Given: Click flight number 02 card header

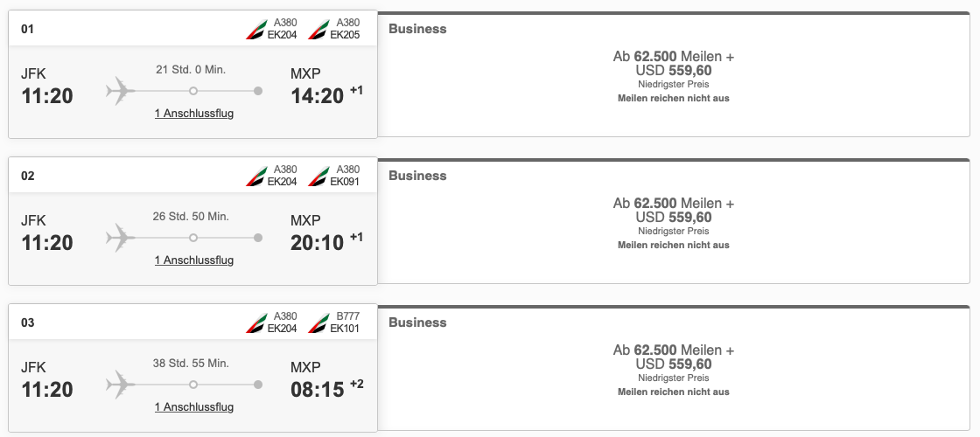Looking at the screenshot, I should point(28,176).
